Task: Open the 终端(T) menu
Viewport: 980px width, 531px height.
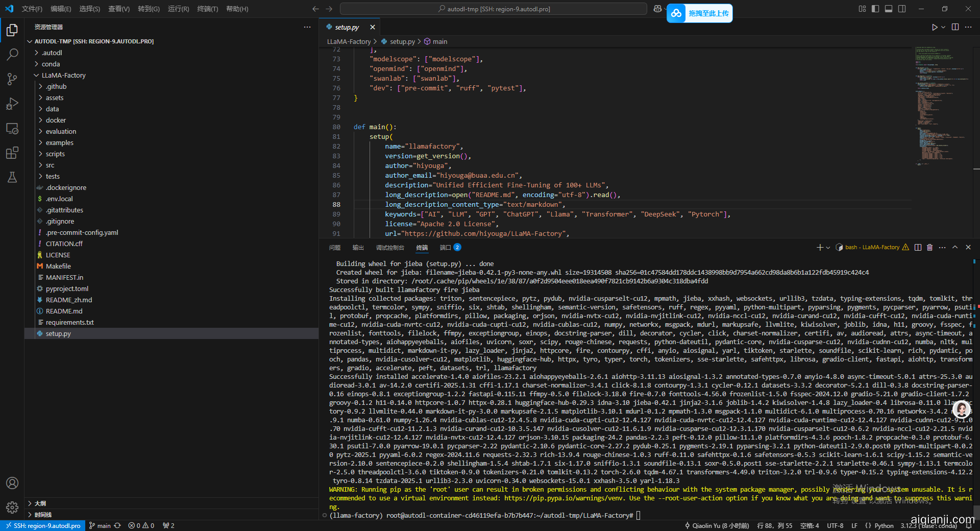Action: pos(207,9)
